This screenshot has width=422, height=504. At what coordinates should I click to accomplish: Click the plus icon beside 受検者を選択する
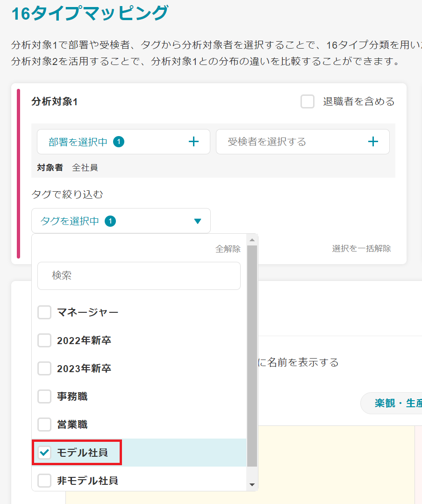click(372, 142)
